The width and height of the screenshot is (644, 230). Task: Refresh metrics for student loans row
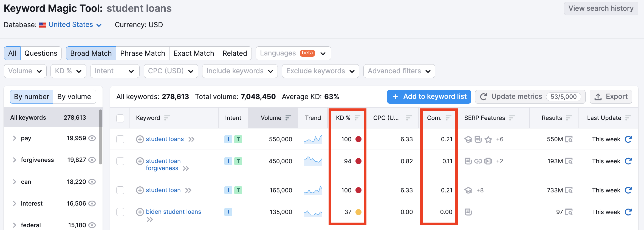pos(628,139)
